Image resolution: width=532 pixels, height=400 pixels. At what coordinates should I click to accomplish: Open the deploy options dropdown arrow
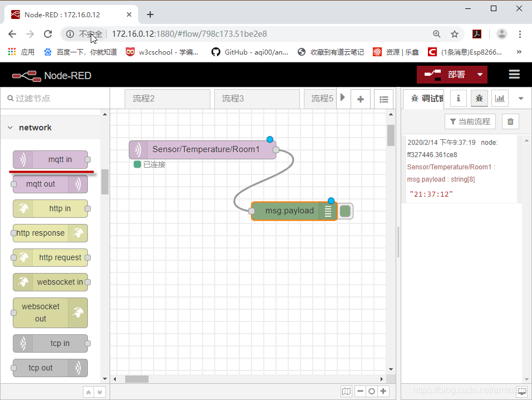pos(480,74)
